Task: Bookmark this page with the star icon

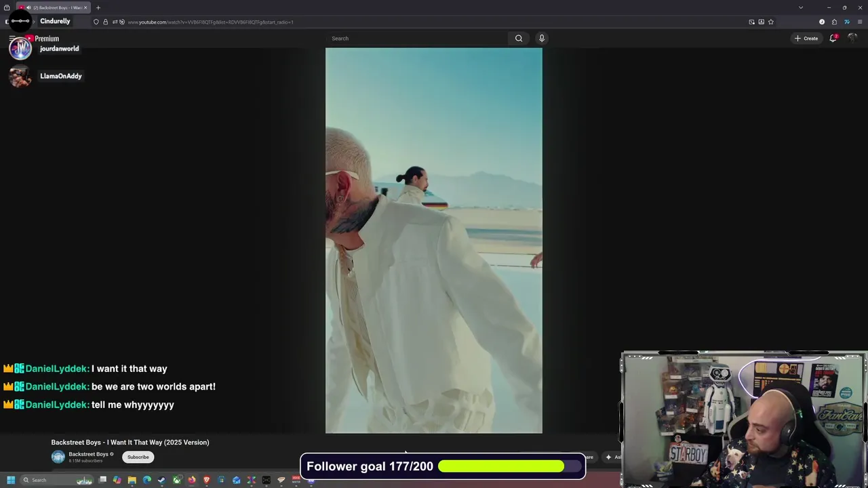Action: coord(771,22)
